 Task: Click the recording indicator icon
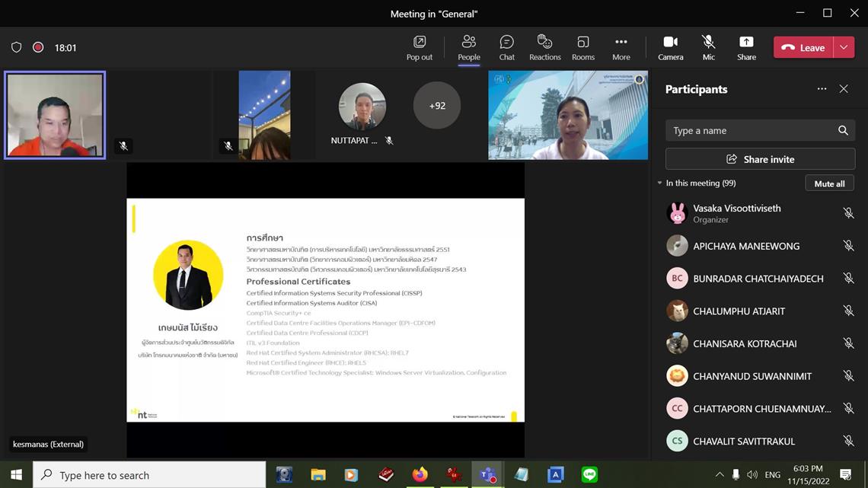click(x=38, y=47)
